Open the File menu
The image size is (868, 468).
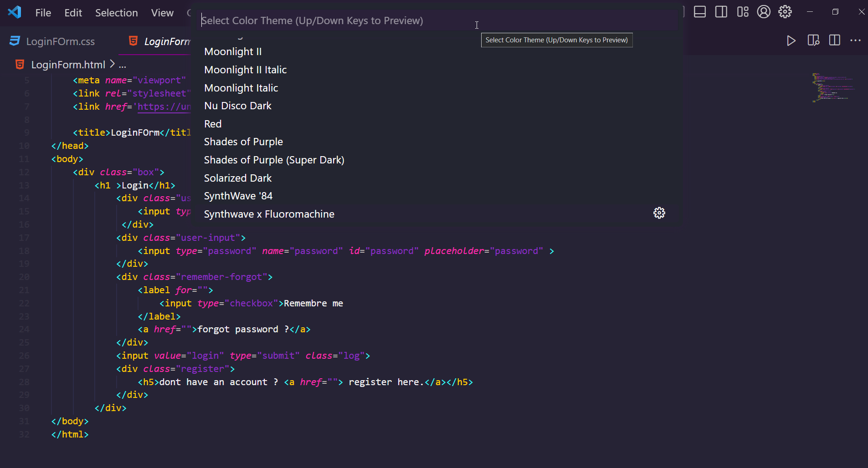43,13
